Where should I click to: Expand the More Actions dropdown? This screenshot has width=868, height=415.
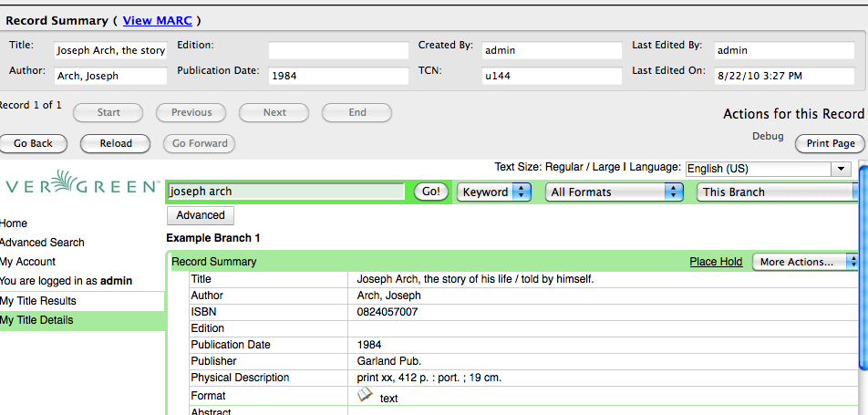[804, 262]
